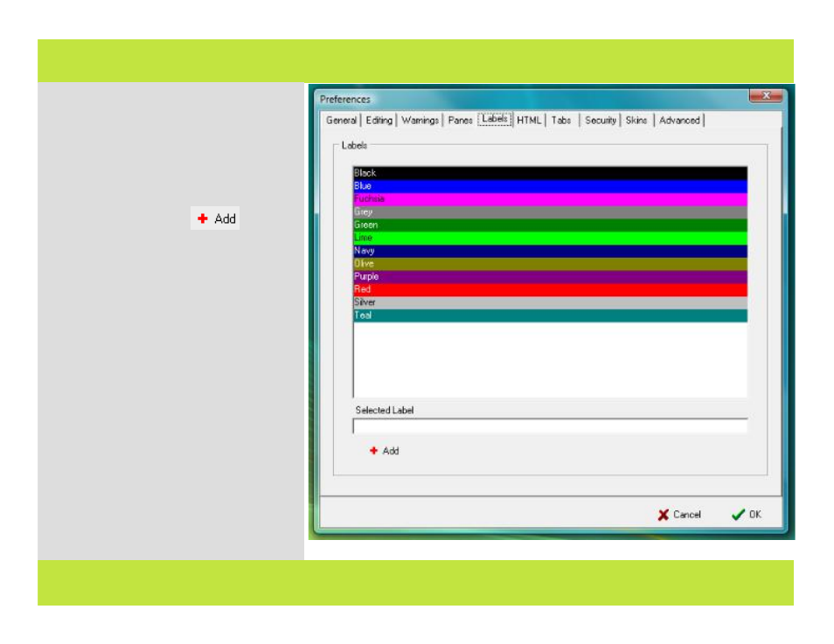Select the Navy label row
Image resolution: width=834 pixels, height=644 pixels.
550,251
